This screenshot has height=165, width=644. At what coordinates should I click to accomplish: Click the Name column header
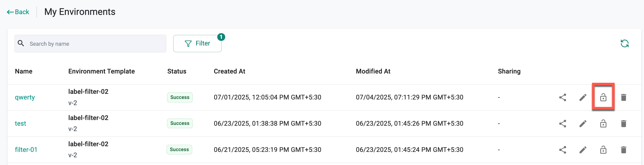tap(24, 71)
